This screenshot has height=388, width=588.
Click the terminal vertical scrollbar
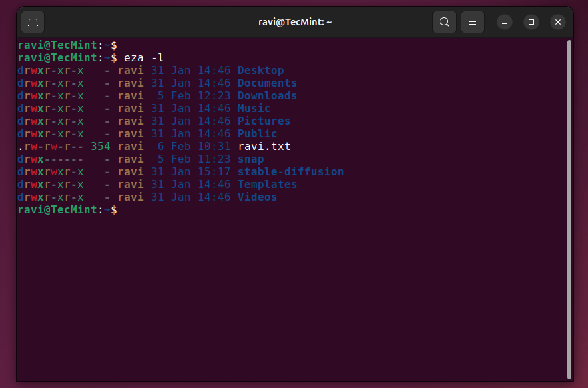point(569,210)
